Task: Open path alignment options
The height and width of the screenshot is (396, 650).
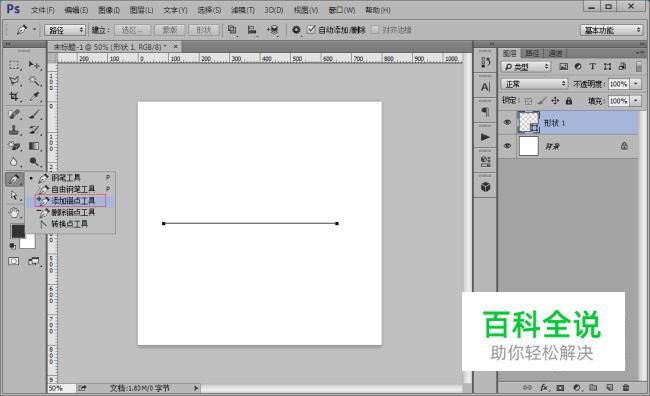Action: 252,29
